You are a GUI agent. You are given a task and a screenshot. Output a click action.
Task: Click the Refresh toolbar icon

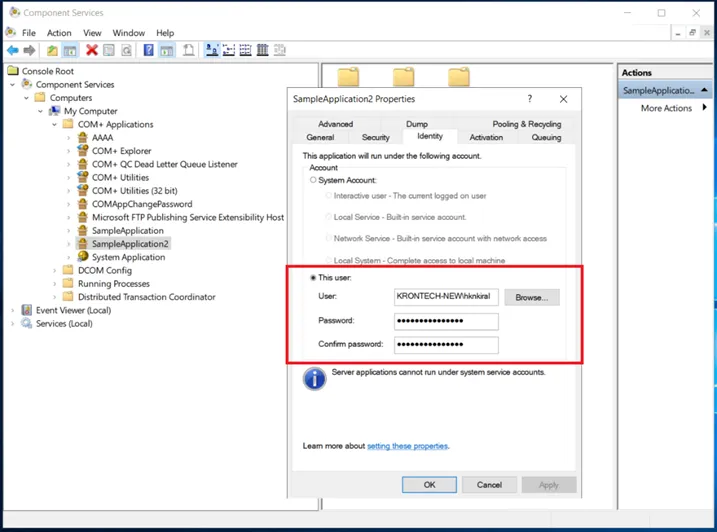click(126, 50)
